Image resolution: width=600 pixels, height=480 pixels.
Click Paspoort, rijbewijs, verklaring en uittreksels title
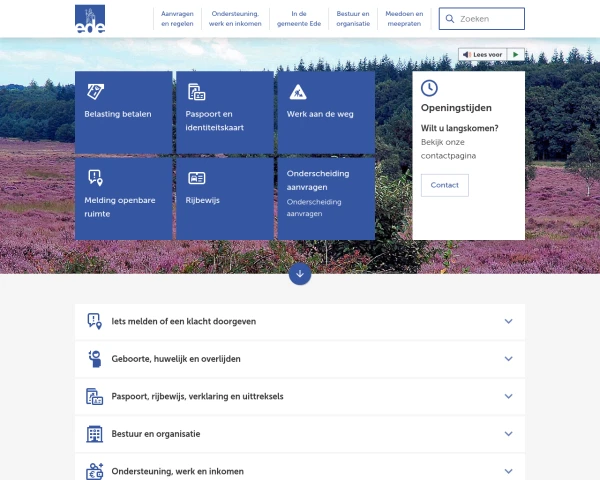tap(197, 396)
